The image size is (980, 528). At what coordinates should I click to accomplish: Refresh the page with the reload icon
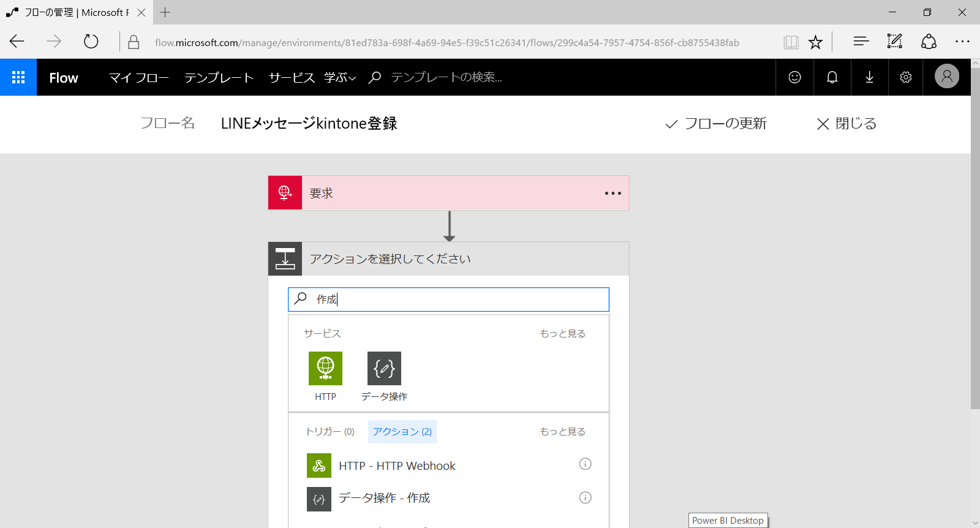point(91,42)
